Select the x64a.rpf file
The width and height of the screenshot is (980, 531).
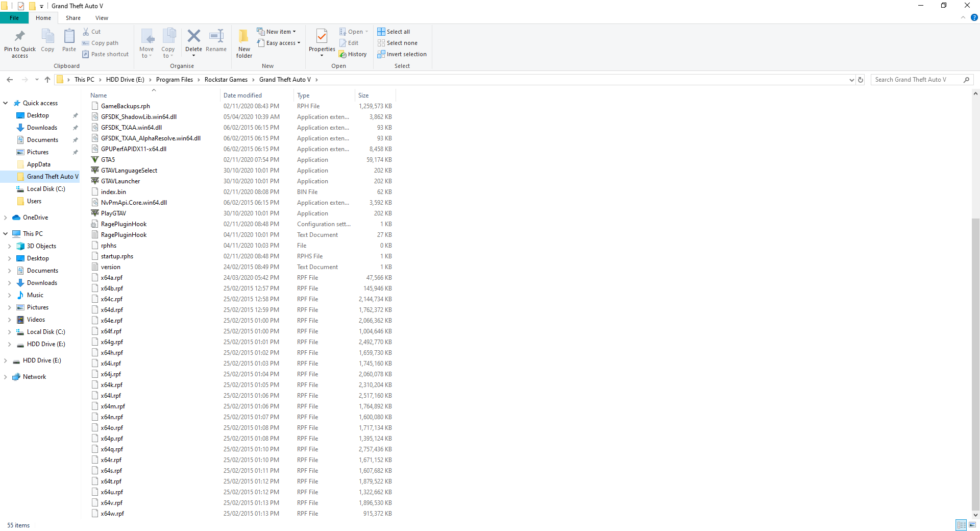click(112, 278)
